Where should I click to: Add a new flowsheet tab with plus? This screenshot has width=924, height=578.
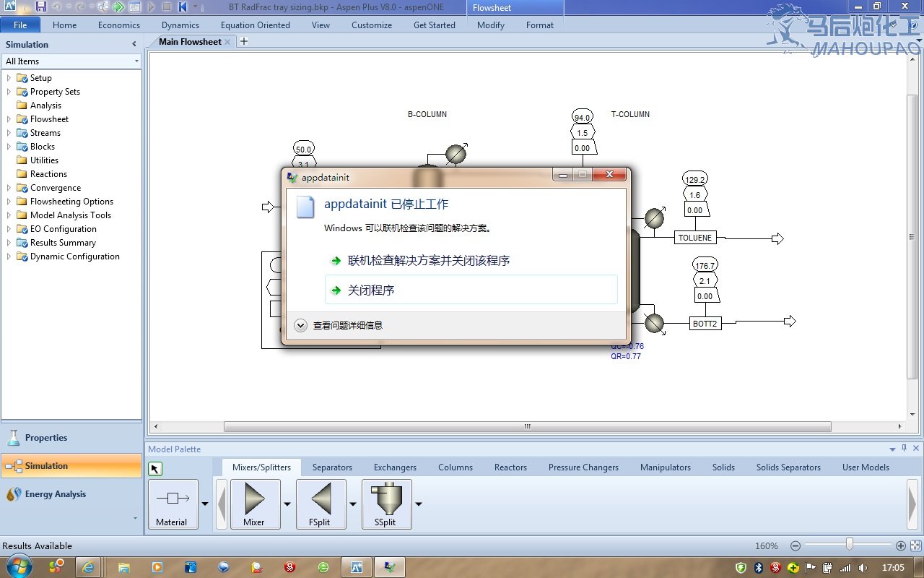pos(244,41)
